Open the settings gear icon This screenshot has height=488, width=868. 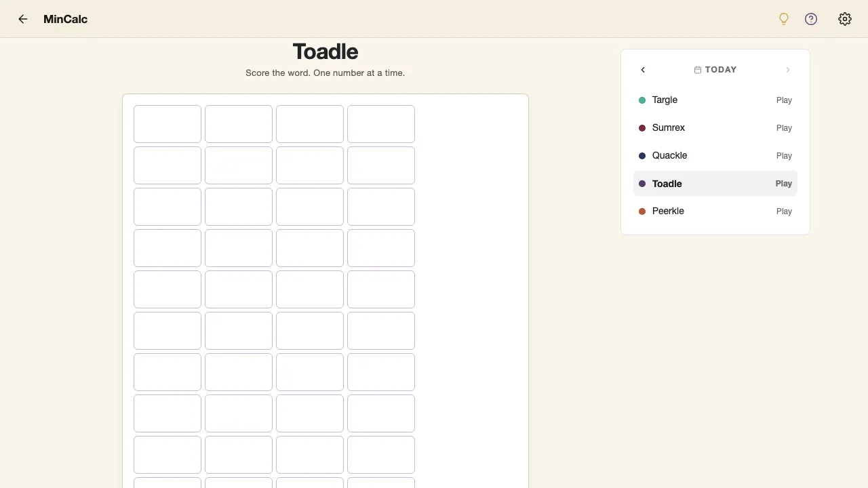(x=845, y=19)
